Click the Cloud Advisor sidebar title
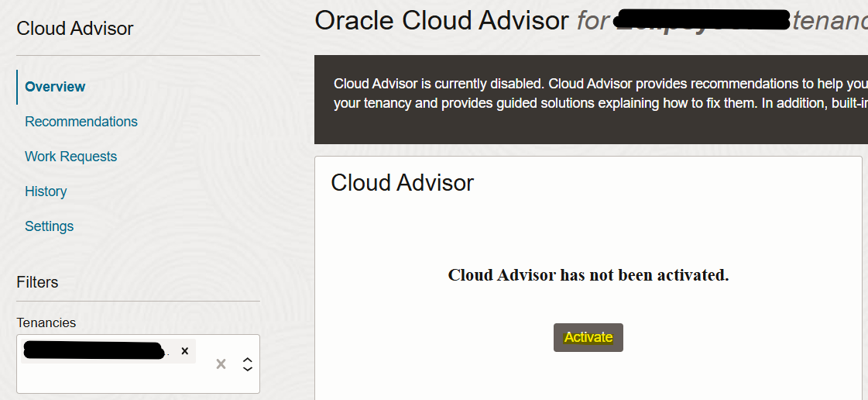The image size is (868, 400). tap(74, 29)
